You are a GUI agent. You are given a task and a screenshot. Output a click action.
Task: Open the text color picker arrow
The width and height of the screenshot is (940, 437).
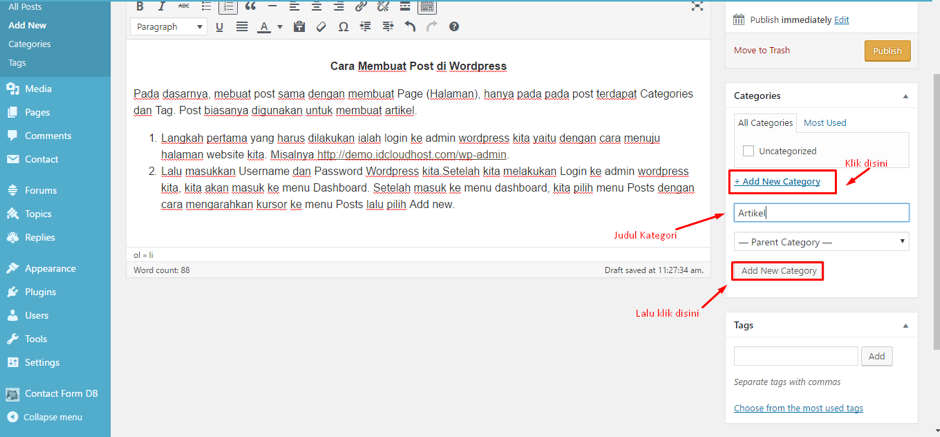tap(279, 27)
